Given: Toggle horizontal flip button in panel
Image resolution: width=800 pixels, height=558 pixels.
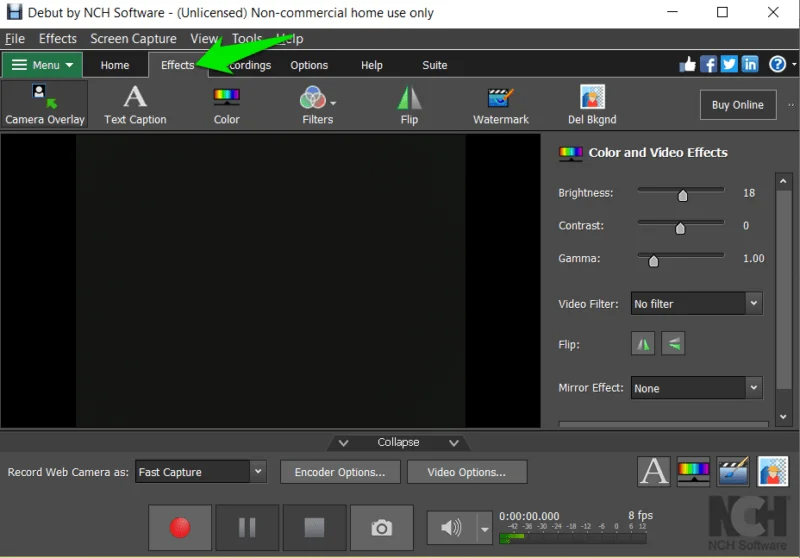Looking at the screenshot, I should click(643, 344).
